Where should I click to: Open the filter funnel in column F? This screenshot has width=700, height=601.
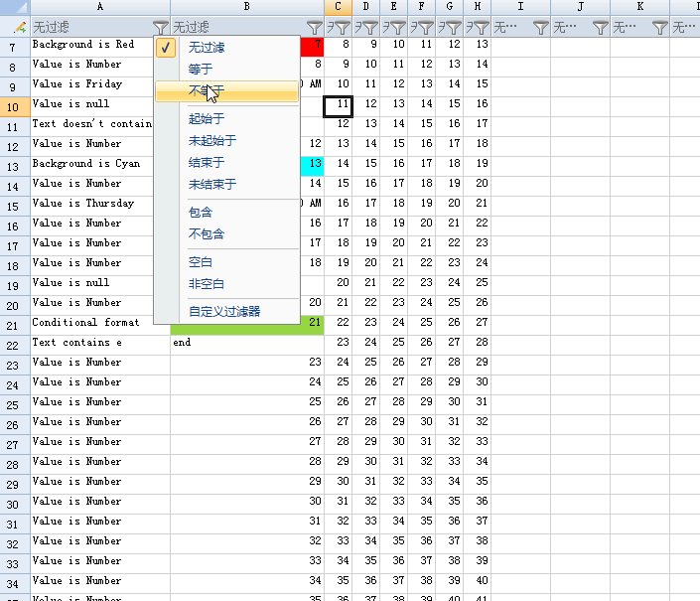point(426,28)
